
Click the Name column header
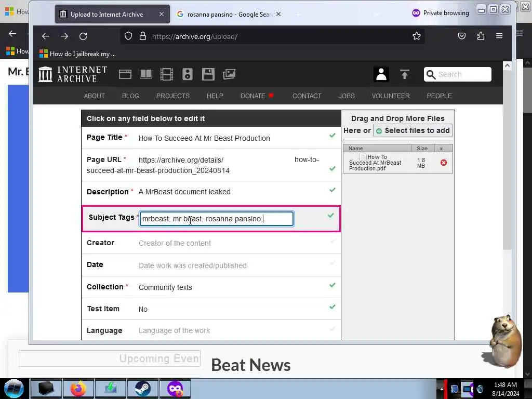pyautogui.click(x=377, y=148)
